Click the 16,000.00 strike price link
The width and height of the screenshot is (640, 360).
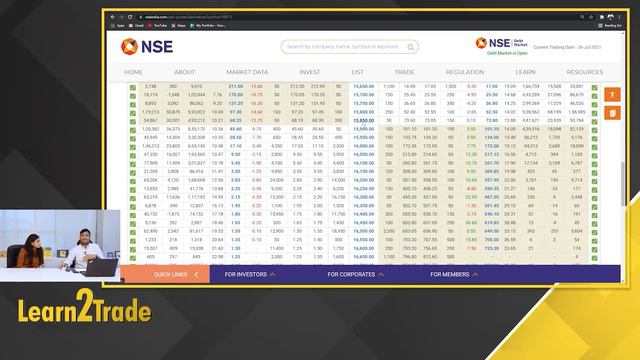(364, 146)
